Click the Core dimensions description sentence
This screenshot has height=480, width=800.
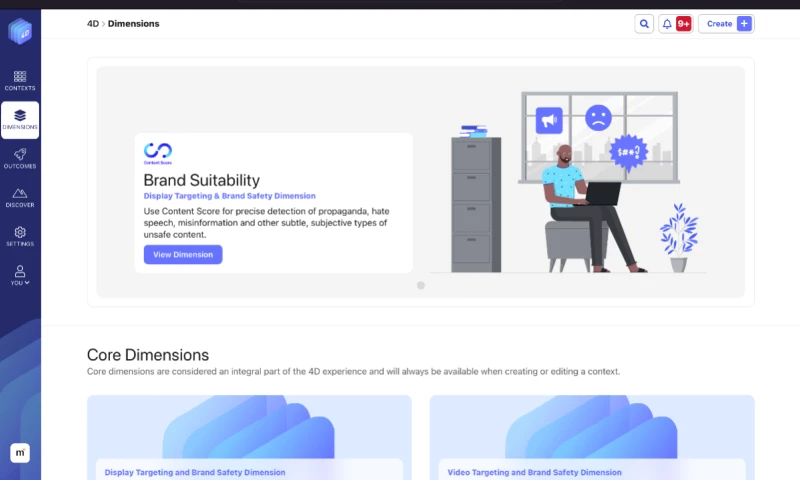354,371
